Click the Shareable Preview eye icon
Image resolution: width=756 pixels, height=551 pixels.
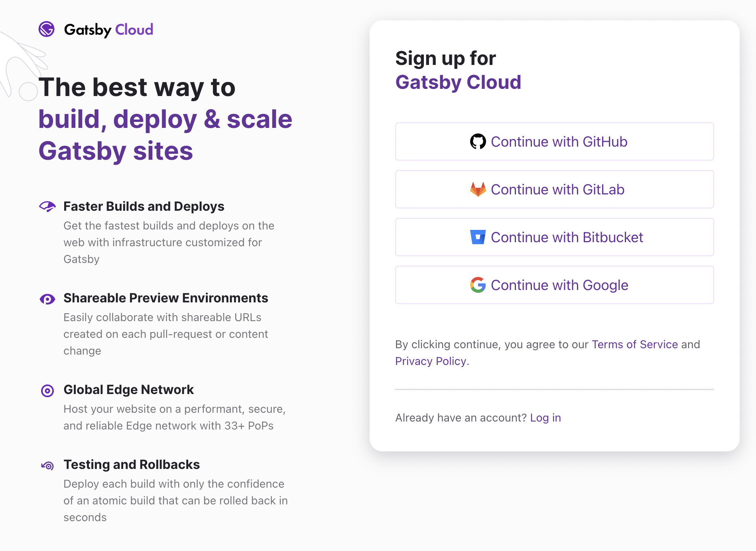[47, 299]
